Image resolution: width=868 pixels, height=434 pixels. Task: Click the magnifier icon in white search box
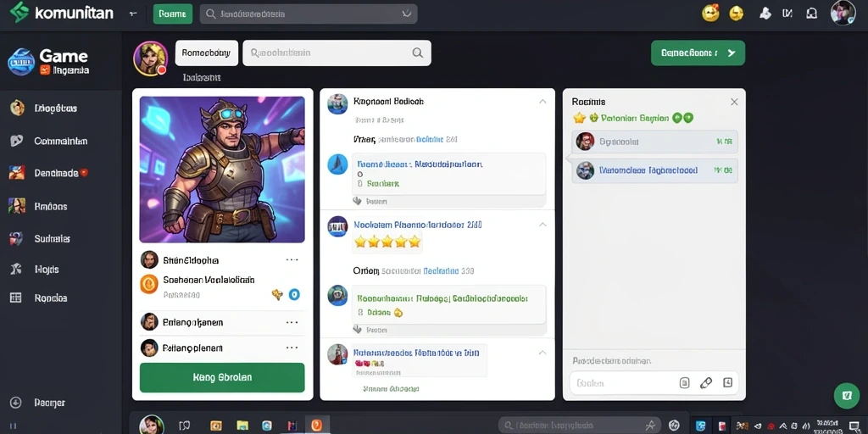pos(418,53)
